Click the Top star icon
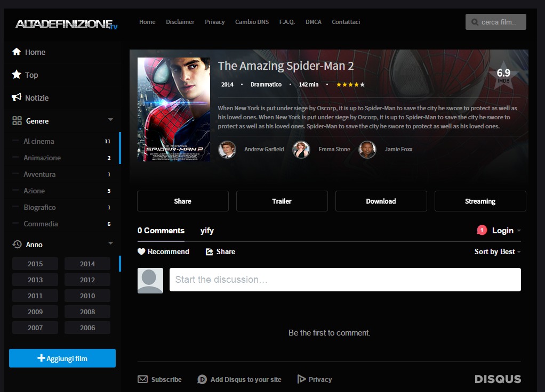The height and width of the screenshot is (392, 545). point(17,75)
